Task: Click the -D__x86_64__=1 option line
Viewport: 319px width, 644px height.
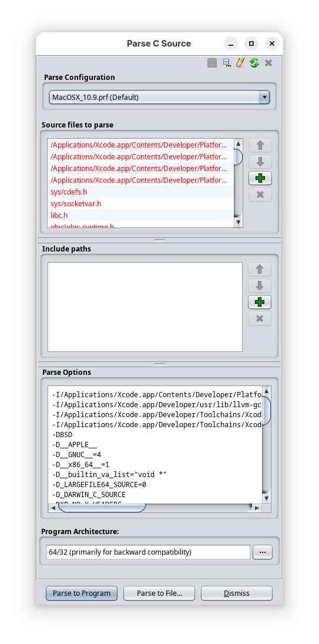Action: point(80,465)
